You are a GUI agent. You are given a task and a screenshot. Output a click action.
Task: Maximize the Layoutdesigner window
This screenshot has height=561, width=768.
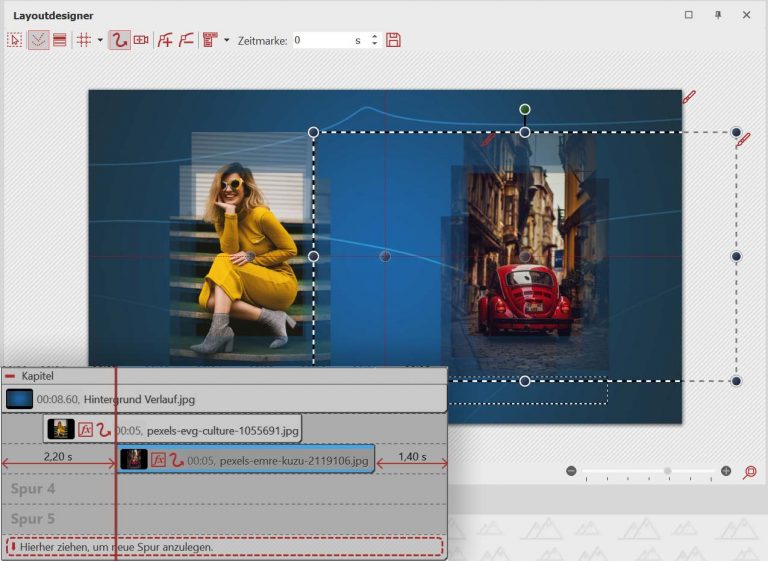pos(689,15)
